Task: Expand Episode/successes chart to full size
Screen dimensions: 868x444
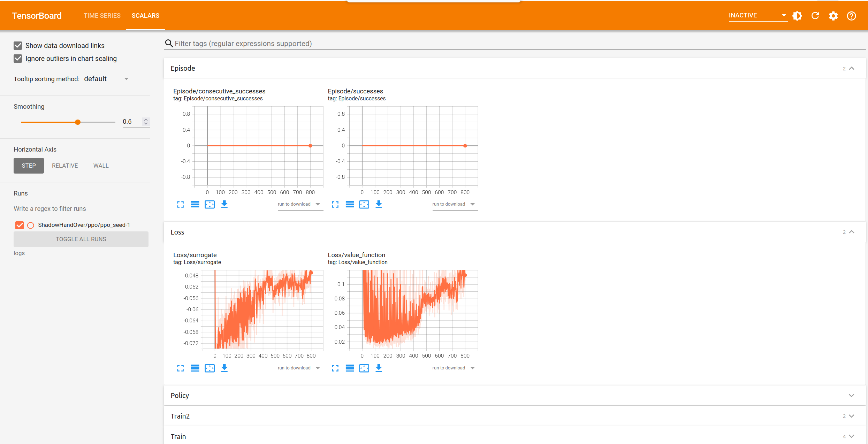Action: (x=335, y=205)
